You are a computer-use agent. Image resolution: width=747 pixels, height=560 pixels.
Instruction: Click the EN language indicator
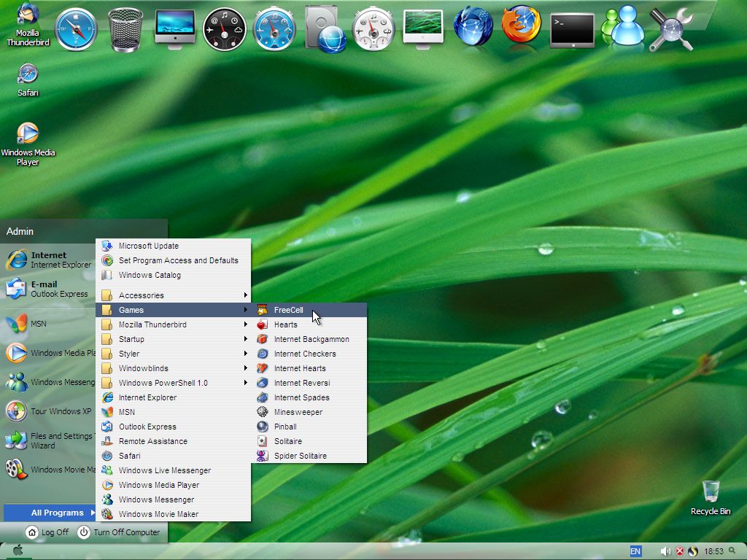click(x=635, y=551)
